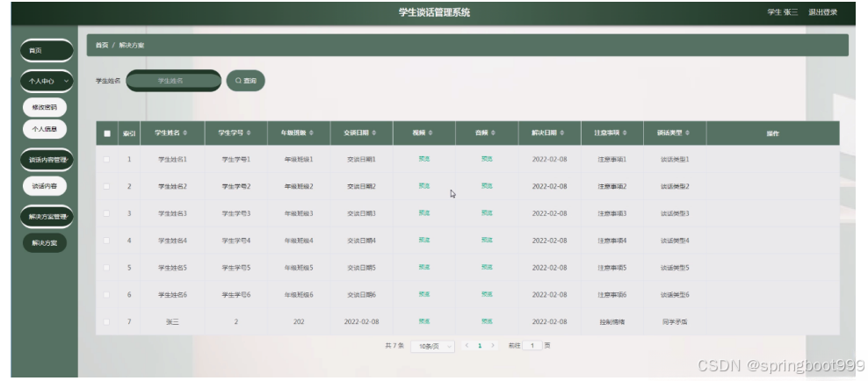Check the row 4 checkbox 学生姓名4
Viewport: 868px width, 381px height.
click(x=106, y=241)
